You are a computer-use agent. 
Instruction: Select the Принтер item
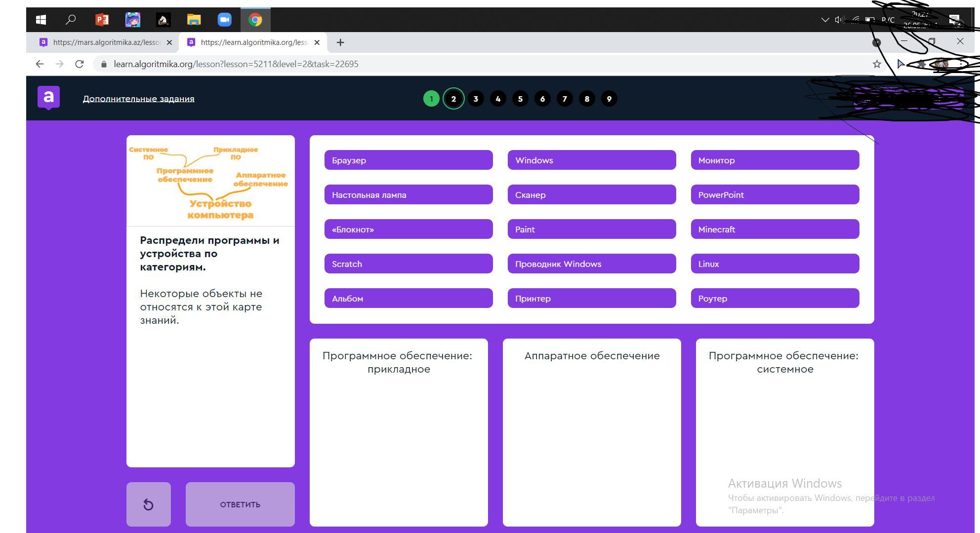click(592, 298)
